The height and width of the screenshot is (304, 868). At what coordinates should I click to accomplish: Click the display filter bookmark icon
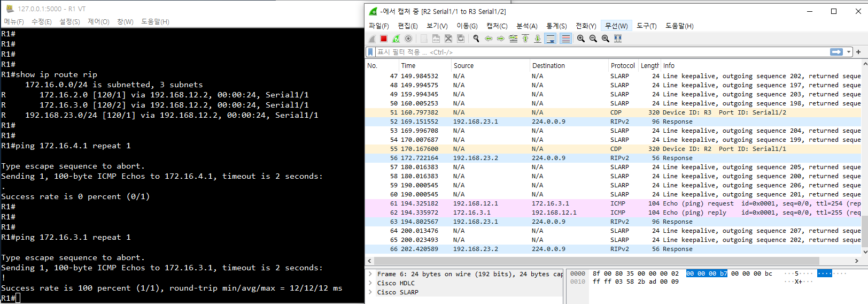tap(370, 52)
